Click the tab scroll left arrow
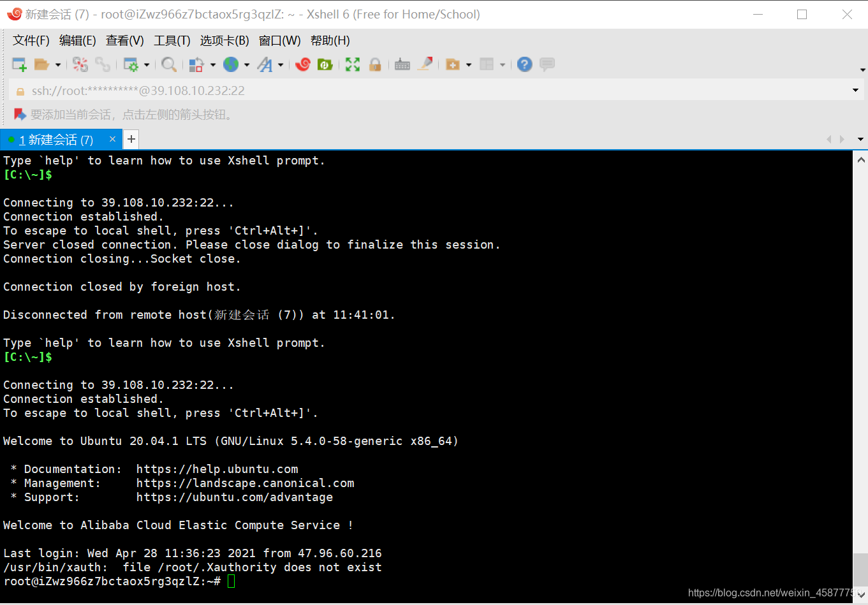 coord(829,139)
